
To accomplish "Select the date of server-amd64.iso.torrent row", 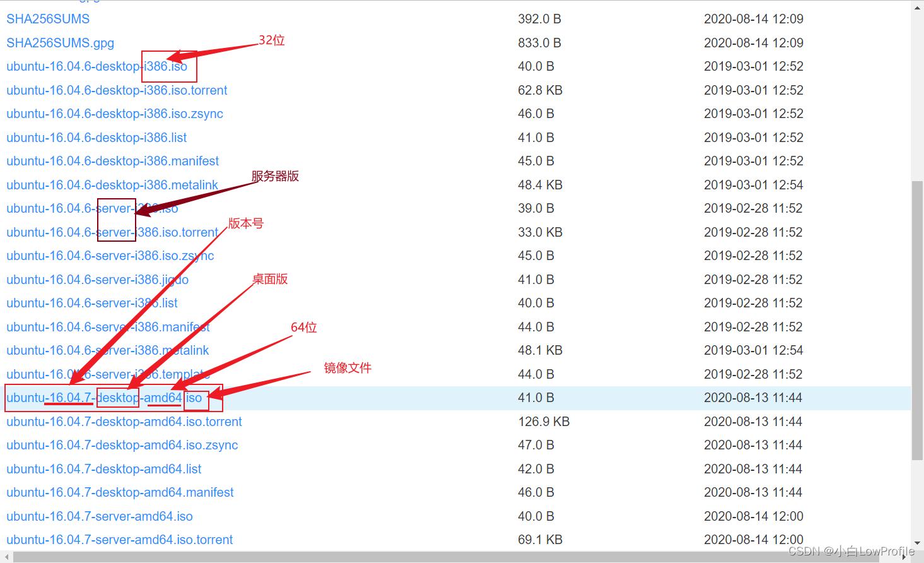I will point(754,540).
